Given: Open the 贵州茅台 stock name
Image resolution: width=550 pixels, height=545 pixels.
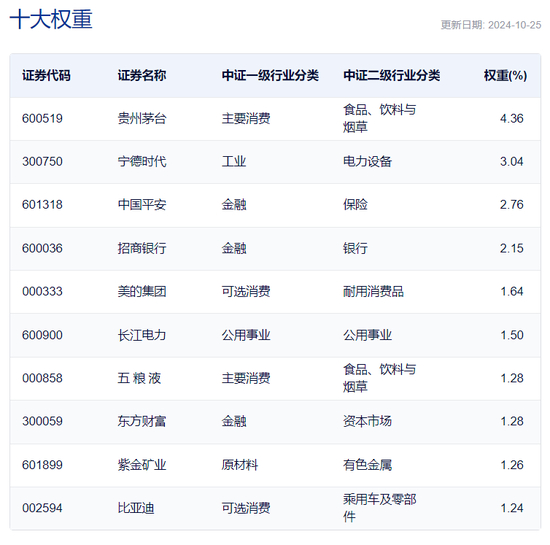Looking at the screenshot, I should 142,119.
